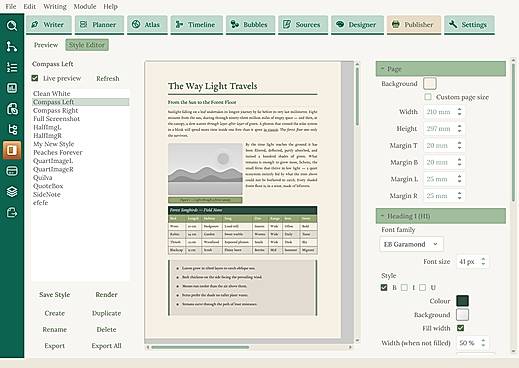Screen dimensions: 519x368
Task: Open the Edit menu
Action: (30, 6)
